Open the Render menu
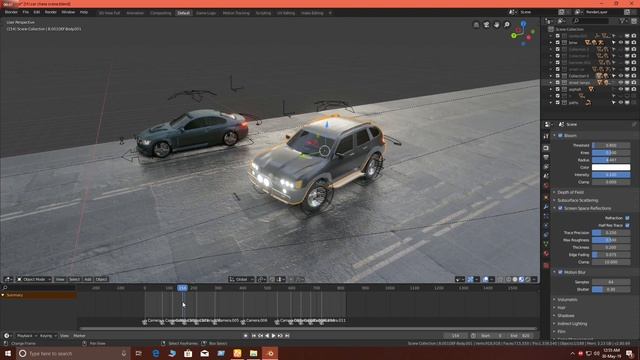640x360 pixels. pyautogui.click(x=51, y=12)
